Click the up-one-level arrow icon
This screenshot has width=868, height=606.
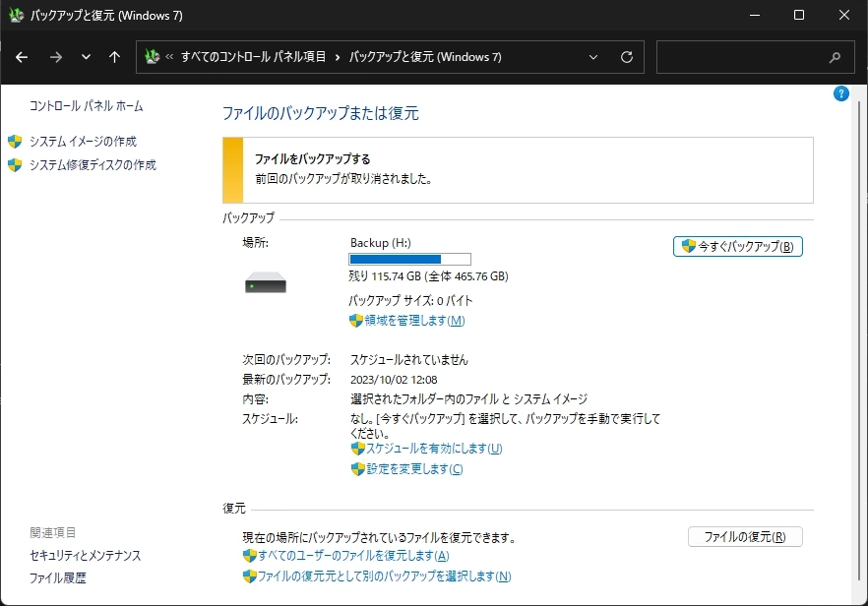point(114,57)
